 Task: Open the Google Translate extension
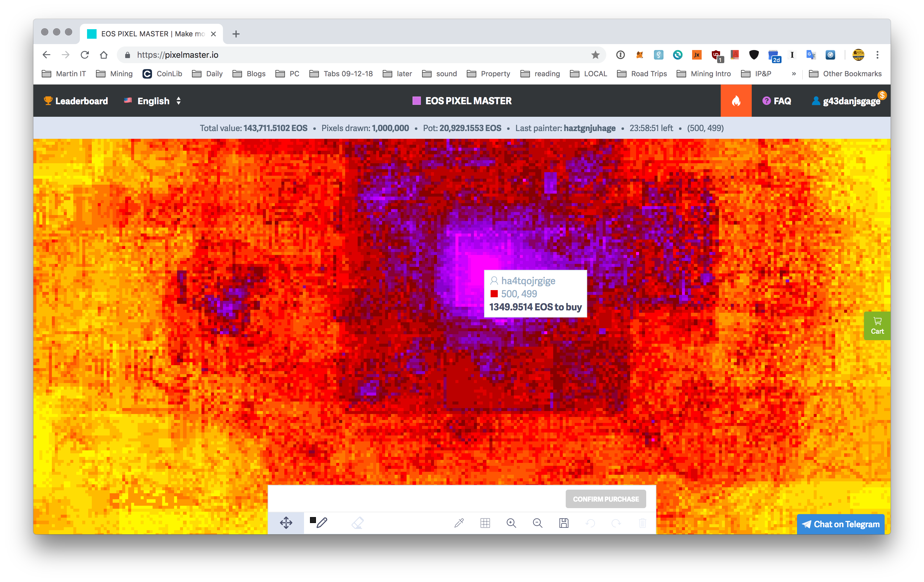coord(811,55)
